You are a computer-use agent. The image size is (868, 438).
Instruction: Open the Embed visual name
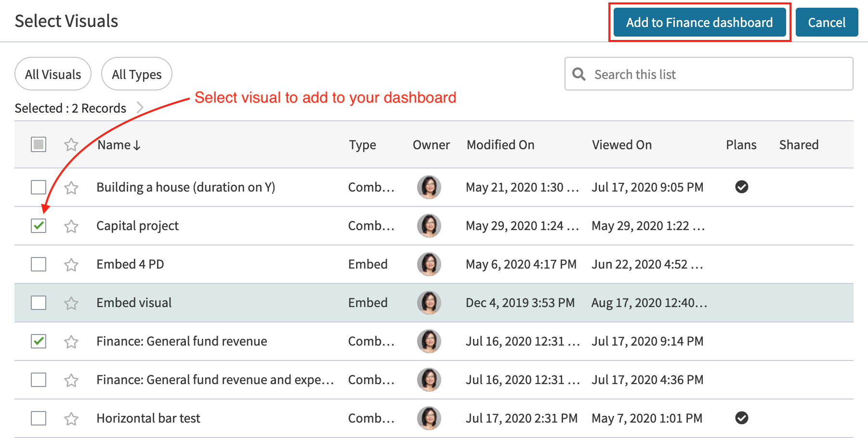coord(134,303)
